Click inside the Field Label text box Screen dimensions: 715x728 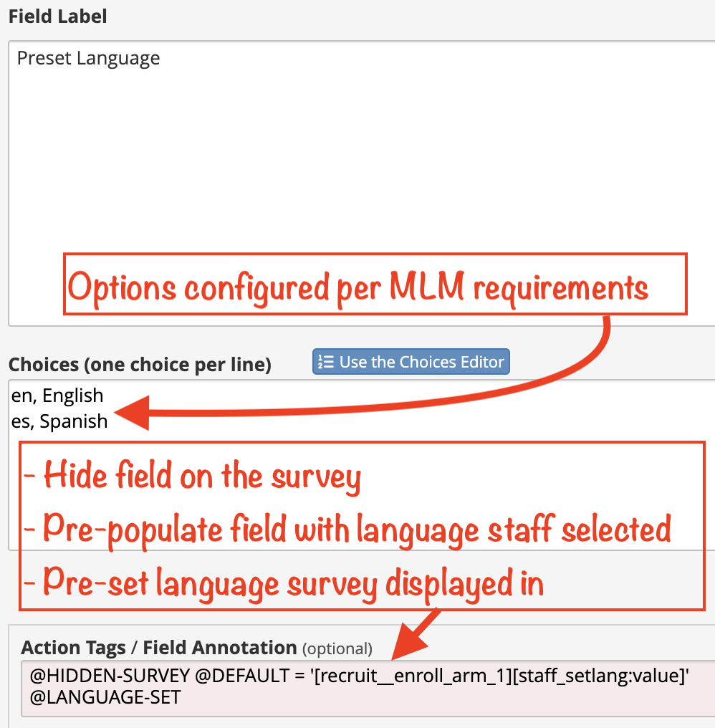(362, 183)
